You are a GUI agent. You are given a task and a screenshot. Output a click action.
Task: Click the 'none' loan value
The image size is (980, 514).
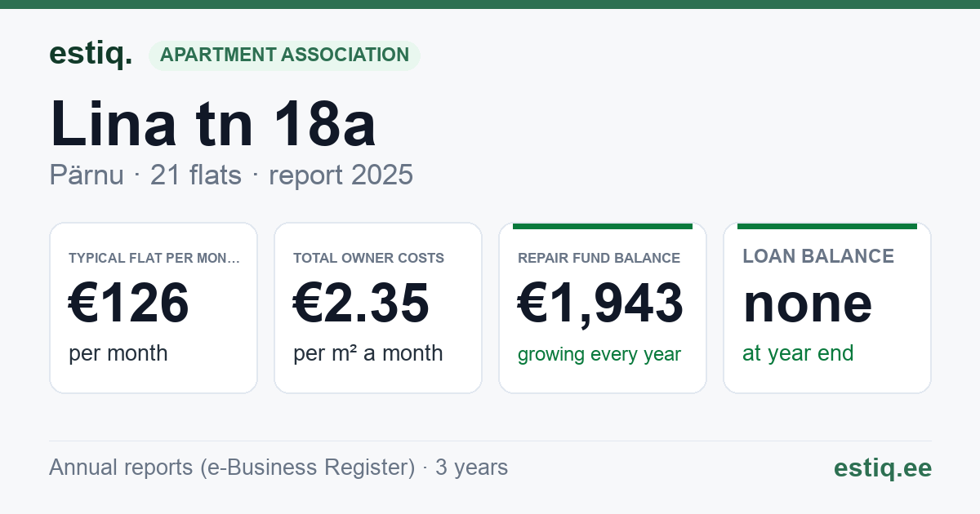[x=808, y=303]
